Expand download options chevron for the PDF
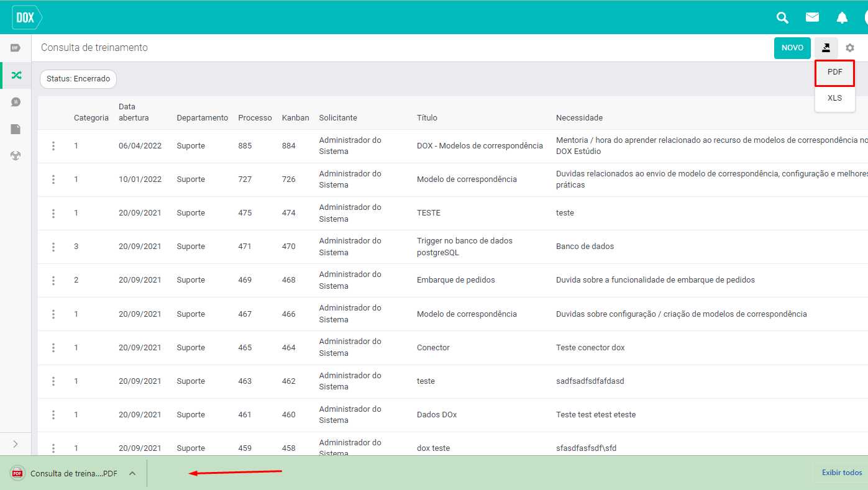The height and width of the screenshot is (490, 868). point(132,473)
